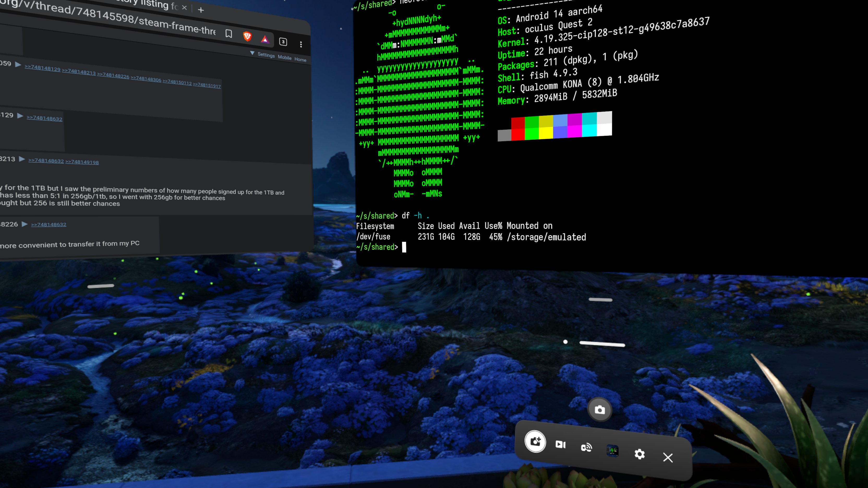Take a photo with the camera-plus button

pyautogui.click(x=535, y=442)
